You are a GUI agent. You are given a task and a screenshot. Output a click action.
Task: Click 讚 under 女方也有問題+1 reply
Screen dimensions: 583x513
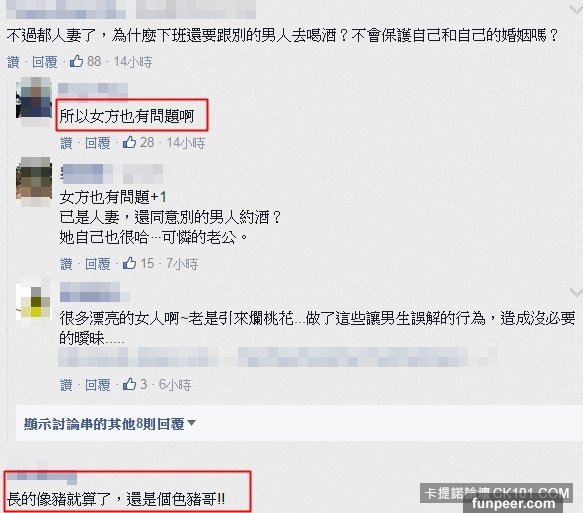pos(66,264)
